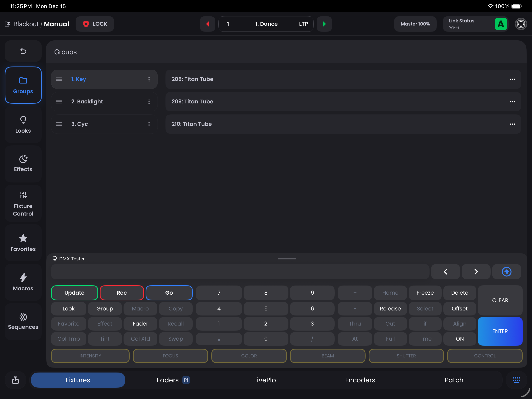This screenshot has width=532, height=399.
Task: Open Fixture Control sliders icon
Action: 23,203
